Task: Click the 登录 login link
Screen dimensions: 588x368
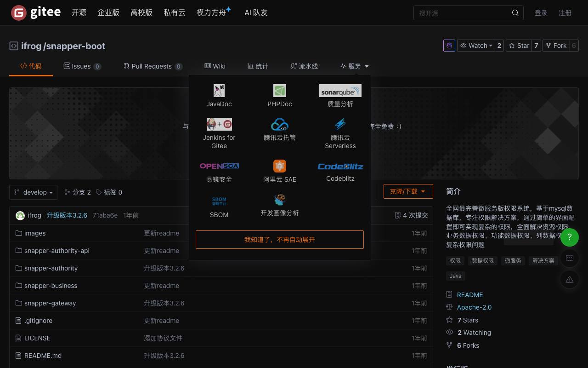Action: pos(541,13)
